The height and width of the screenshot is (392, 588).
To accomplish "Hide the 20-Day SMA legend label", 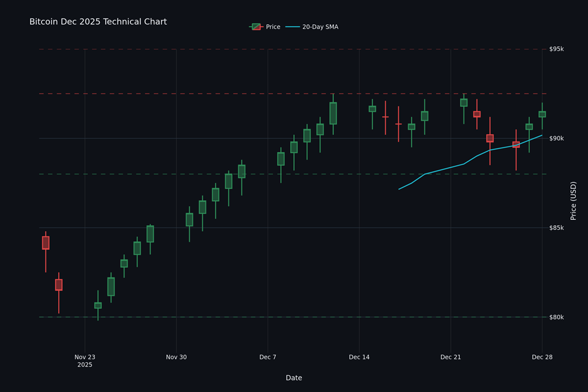I will pos(320,27).
